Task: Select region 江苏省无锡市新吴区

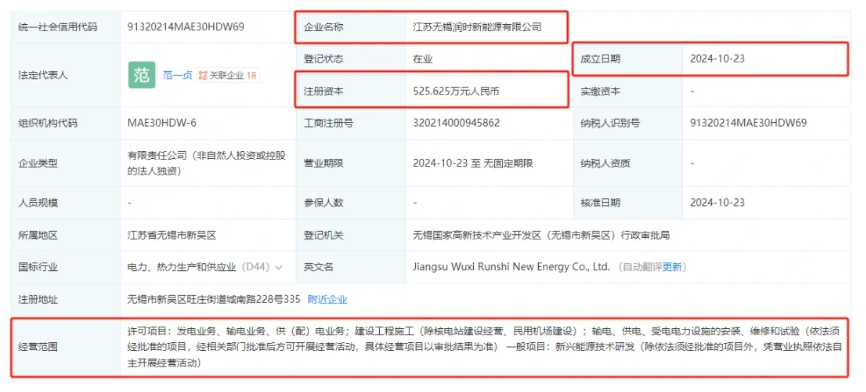Action: [172, 235]
